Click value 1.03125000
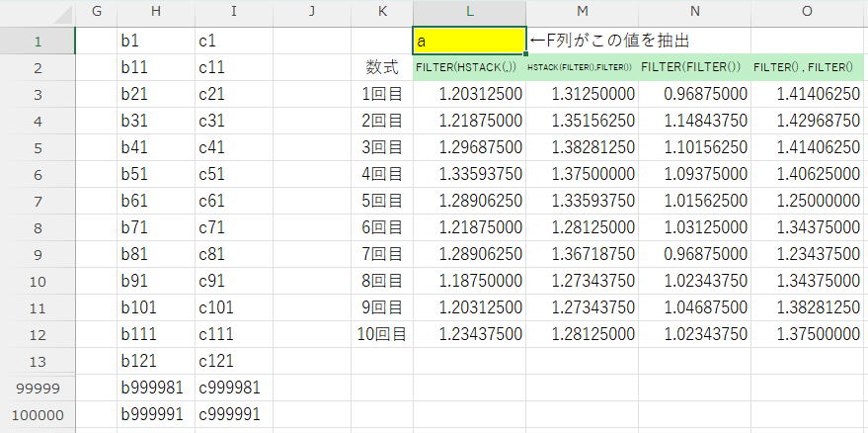Viewport: 868px width, 433px height. pyautogui.click(x=695, y=227)
